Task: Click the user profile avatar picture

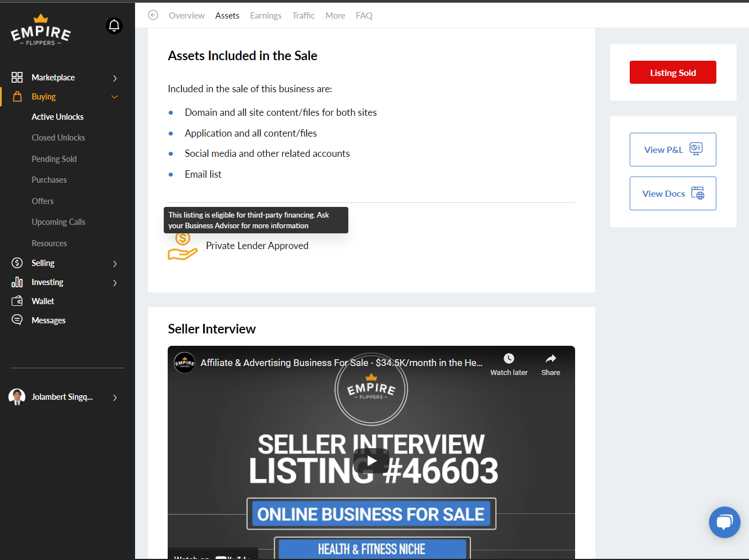Action: (x=17, y=397)
